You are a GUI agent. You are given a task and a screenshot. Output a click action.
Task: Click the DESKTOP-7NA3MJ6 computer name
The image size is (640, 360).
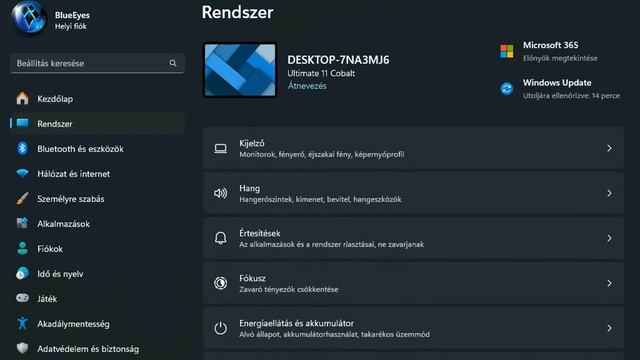(338, 60)
